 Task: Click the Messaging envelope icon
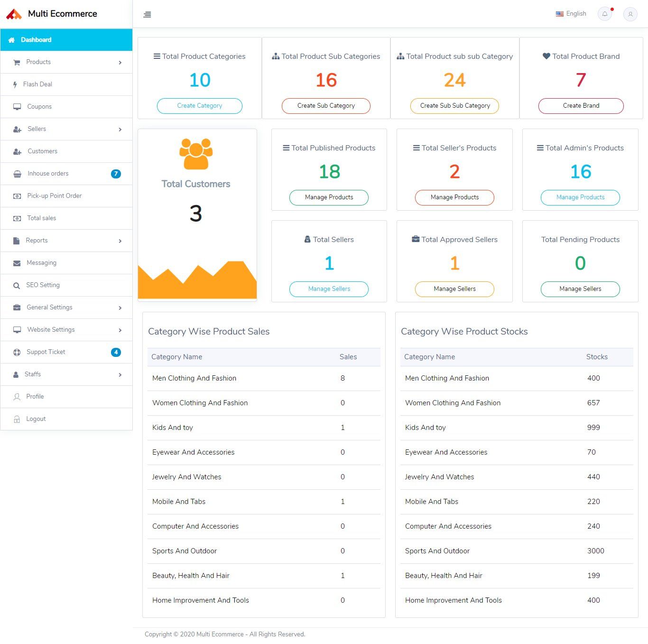(x=17, y=263)
